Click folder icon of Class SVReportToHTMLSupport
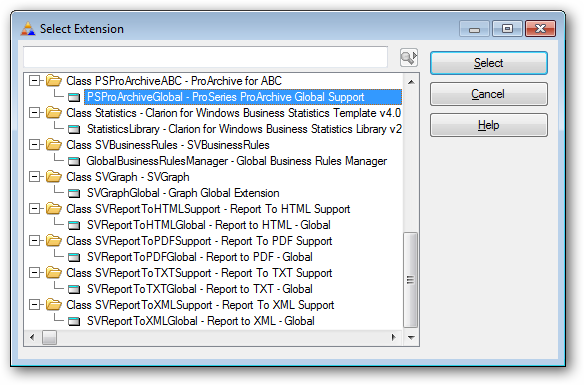584x385 pixels. point(54,209)
